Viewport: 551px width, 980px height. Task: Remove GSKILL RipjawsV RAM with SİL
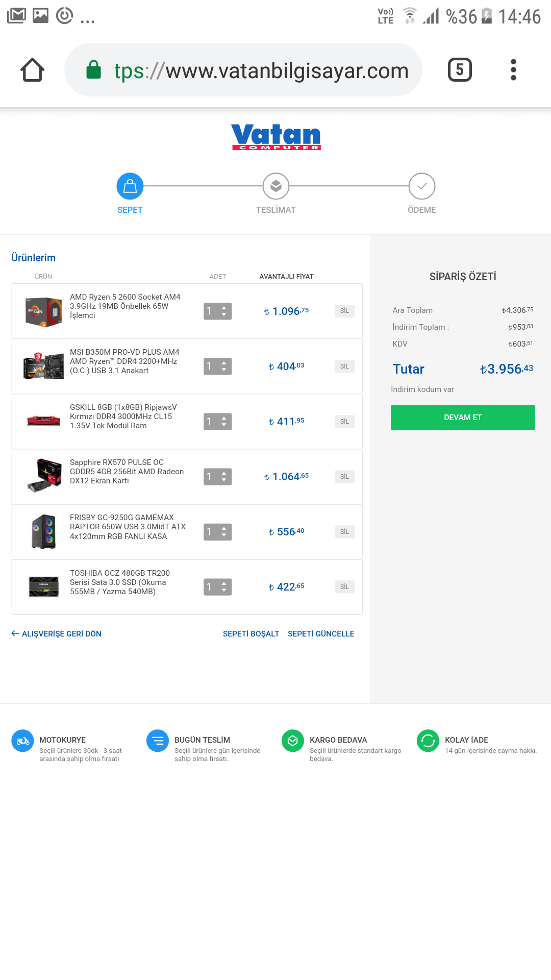click(345, 421)
